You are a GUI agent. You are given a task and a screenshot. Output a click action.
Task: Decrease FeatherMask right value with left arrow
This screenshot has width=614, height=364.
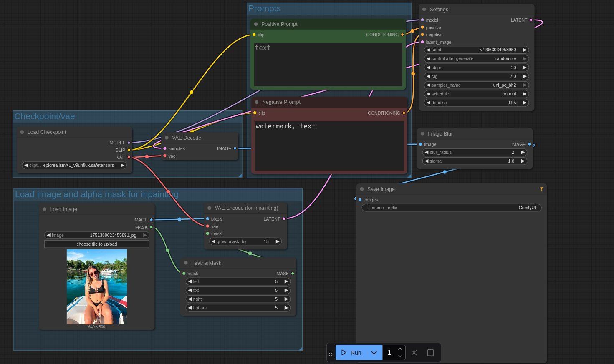tap(190, 299)
